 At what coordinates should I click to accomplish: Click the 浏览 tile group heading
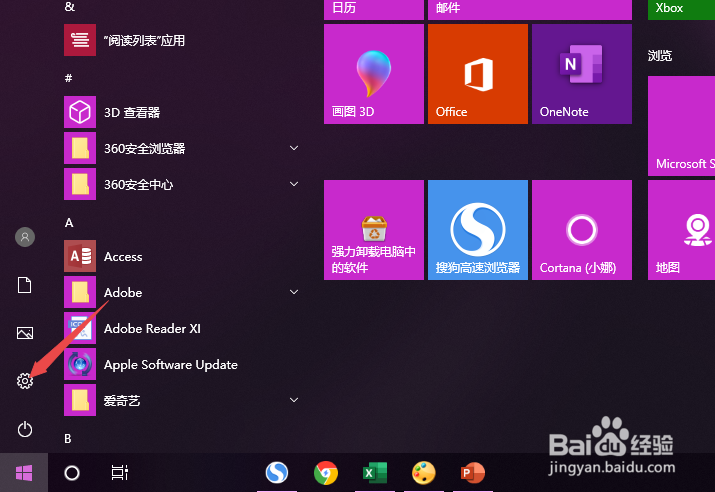click(x=660, y=56)
